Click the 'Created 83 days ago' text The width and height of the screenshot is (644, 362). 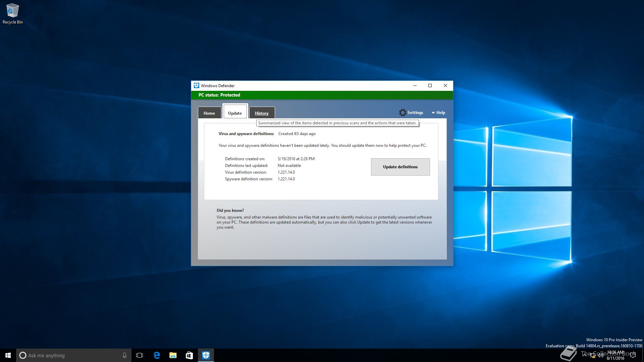[x=297, y=134]
